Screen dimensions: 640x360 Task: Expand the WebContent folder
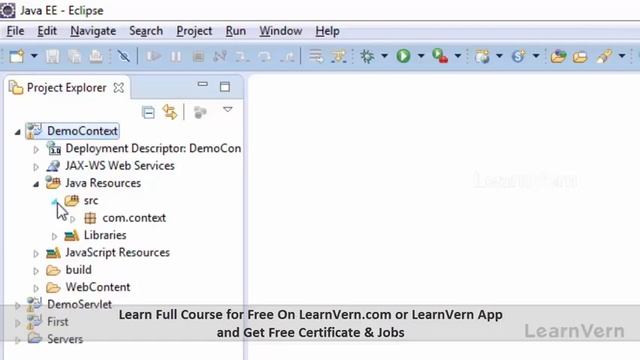[36, 288]
